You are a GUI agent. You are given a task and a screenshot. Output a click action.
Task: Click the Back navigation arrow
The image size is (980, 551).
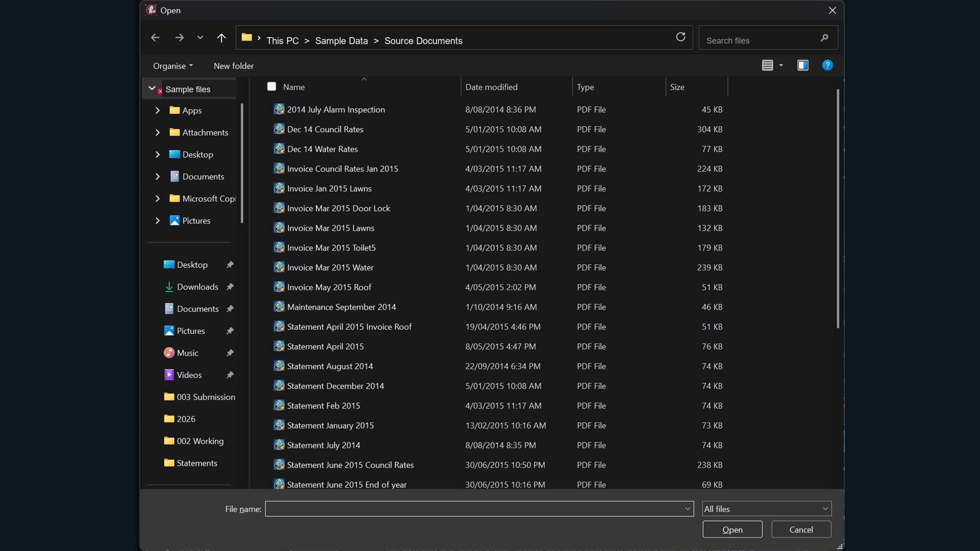coord(155,38)
